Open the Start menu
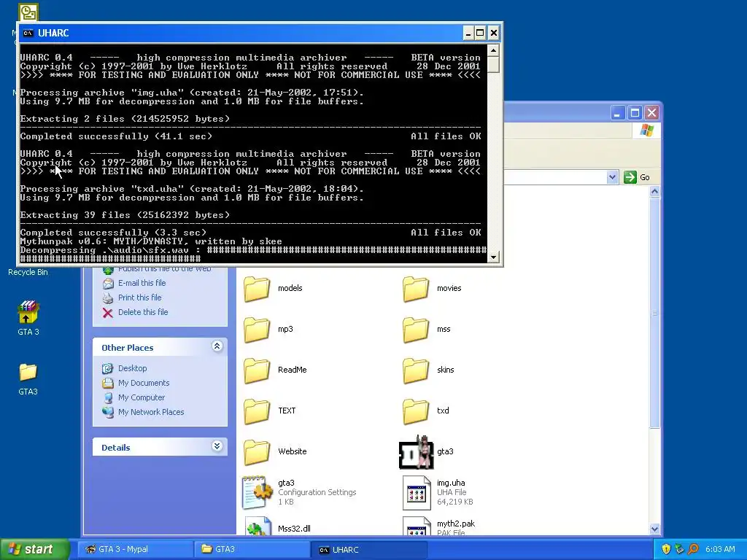This screenshot has width=747, height=560. (x=35, y=549)
